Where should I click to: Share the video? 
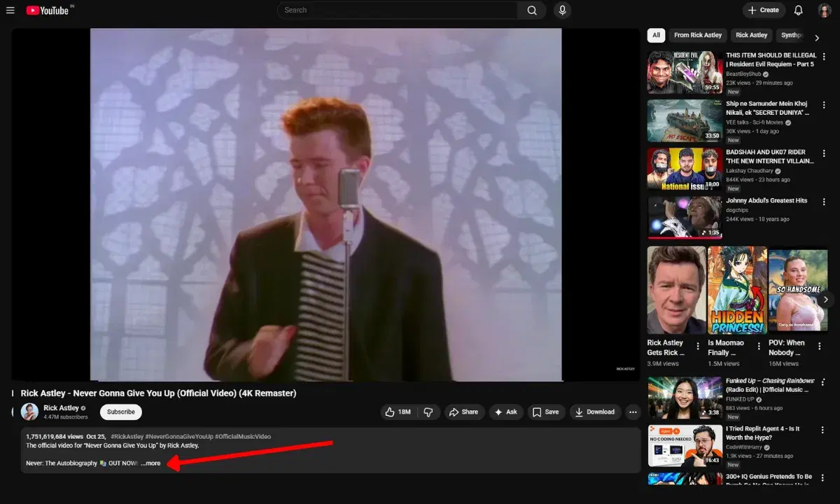click(464, 412)
